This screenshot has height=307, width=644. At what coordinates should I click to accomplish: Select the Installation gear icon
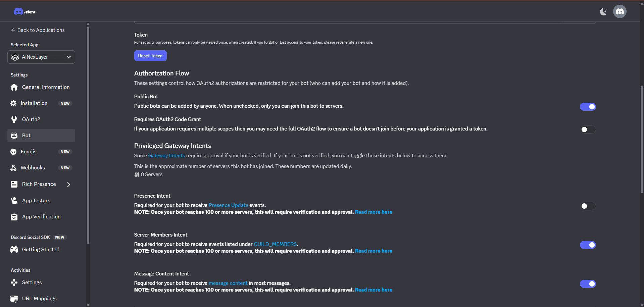[x=14, y=103]
